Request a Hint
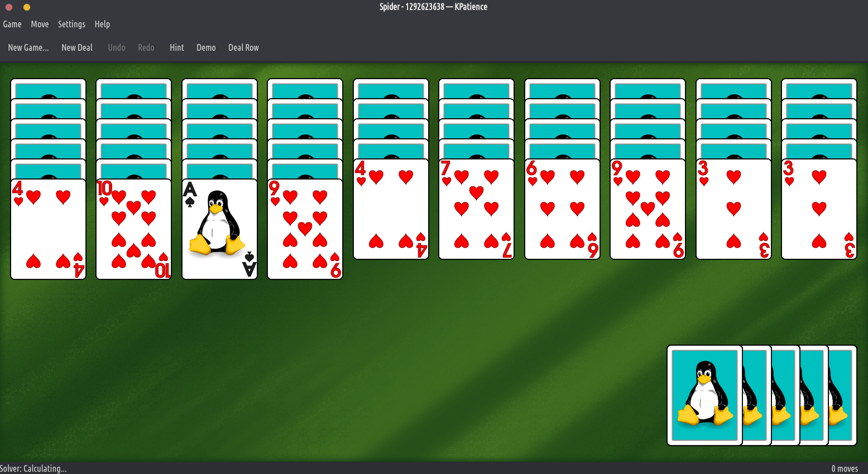The height and width of the screenshot is (474, 868). (176, 47)
